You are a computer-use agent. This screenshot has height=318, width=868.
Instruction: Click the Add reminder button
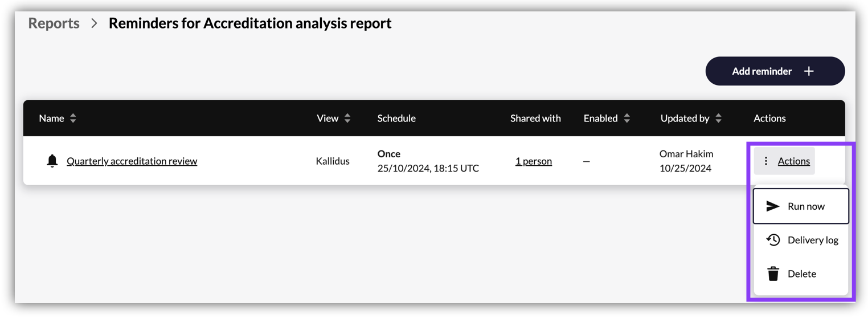(775, 71)
